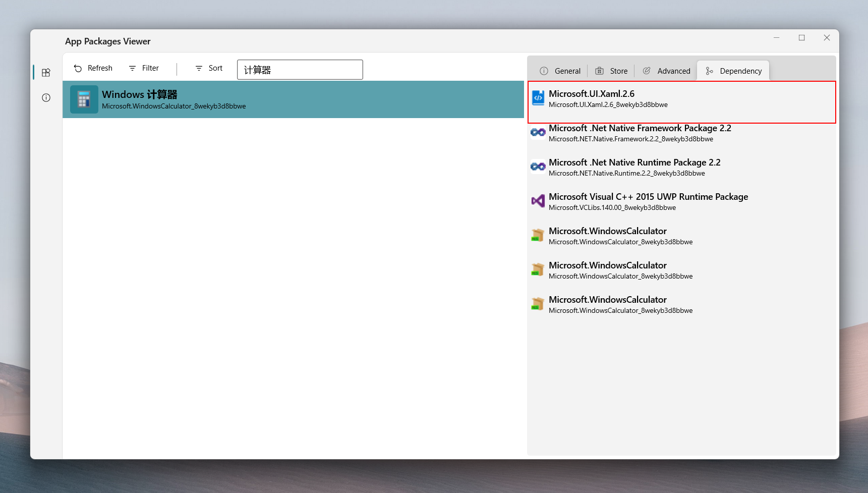The width and height of the screenshot is (868, 493).
Task: Click Microsoft.UI.Xaml.2.6_8wekyb3d8bbwe text
Action: pyautogui.click(x=608, y=105)
